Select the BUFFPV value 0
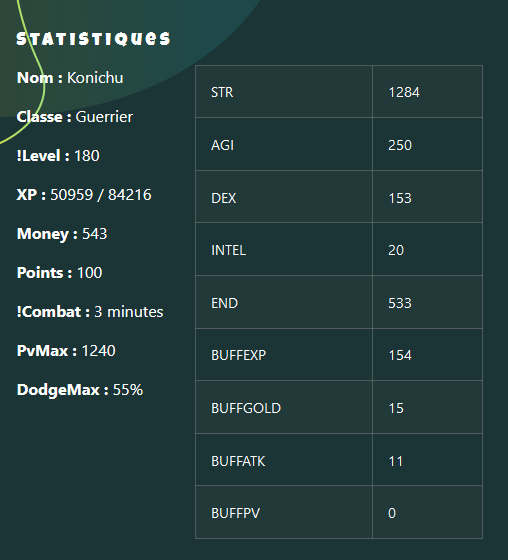Screen dimensions: 508x560 point(392,513)
